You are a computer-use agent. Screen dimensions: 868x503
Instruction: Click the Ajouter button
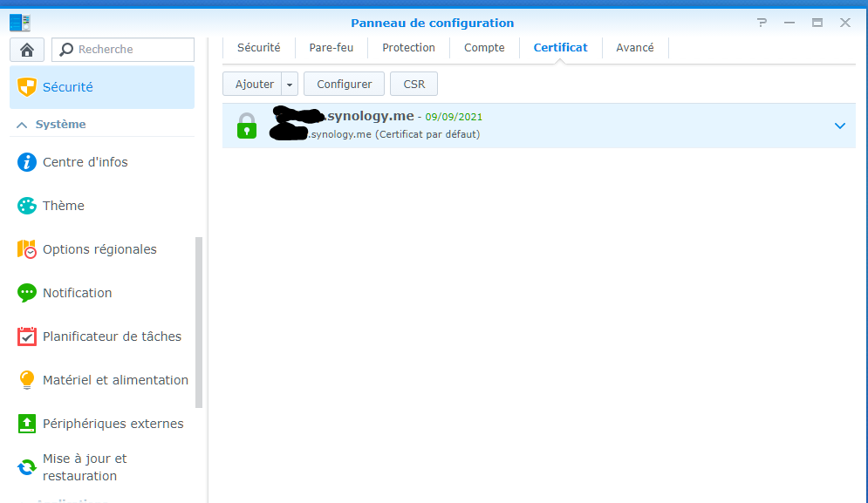click(253, 84)
